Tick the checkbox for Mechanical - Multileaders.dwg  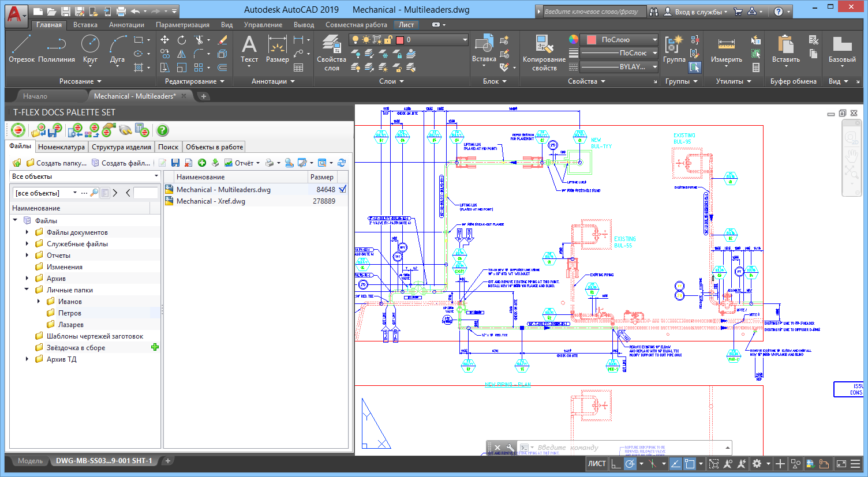pyautogui.click(x=342, y=189)
